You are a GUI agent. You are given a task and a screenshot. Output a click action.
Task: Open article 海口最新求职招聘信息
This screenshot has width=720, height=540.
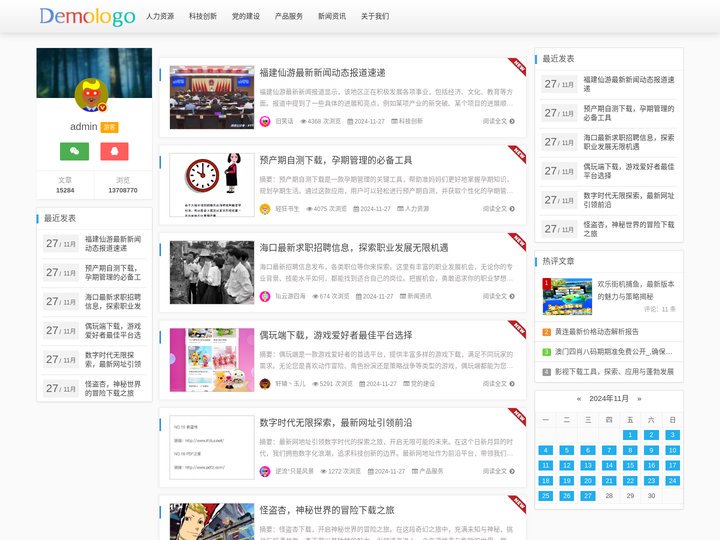point(354,248)
